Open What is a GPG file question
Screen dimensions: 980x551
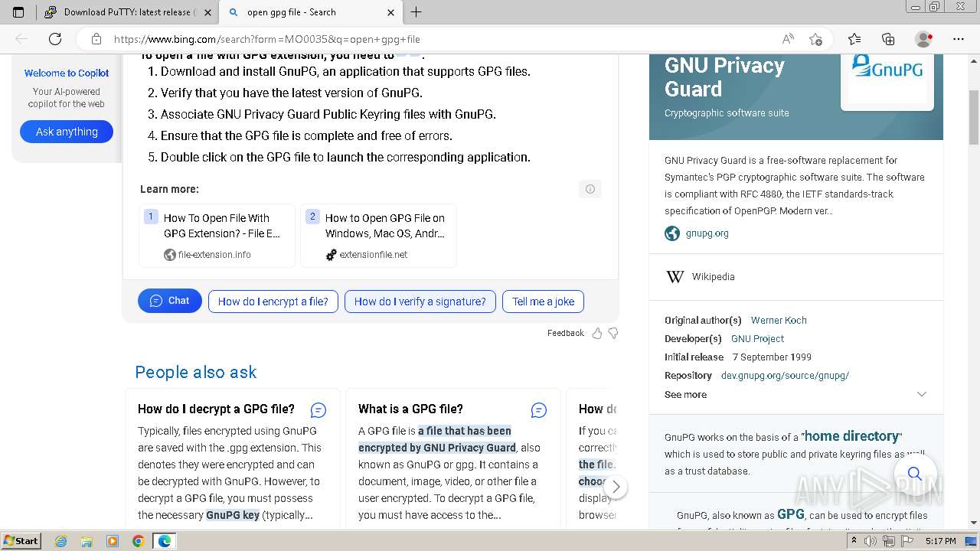(410, 409)
